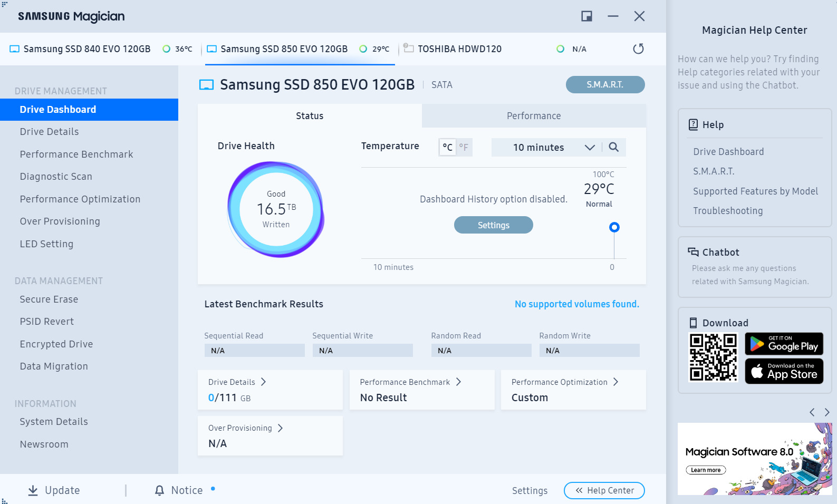Image resolution: width=837 pixels, height=504 pixels.
Task: Select the Samsung SSD 850 EVO 120GB drive tab
Action: click(x=300, y=49)
